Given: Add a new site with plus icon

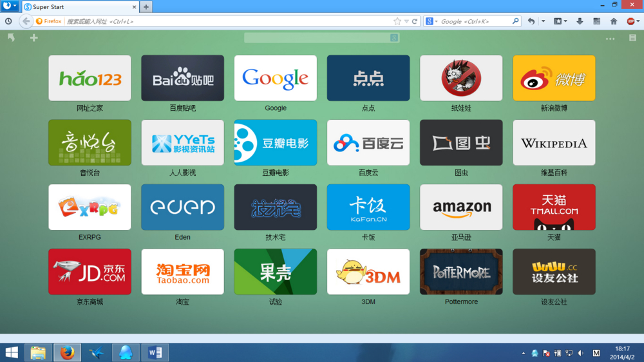Looking at the screenshot, I should [33, 38].
